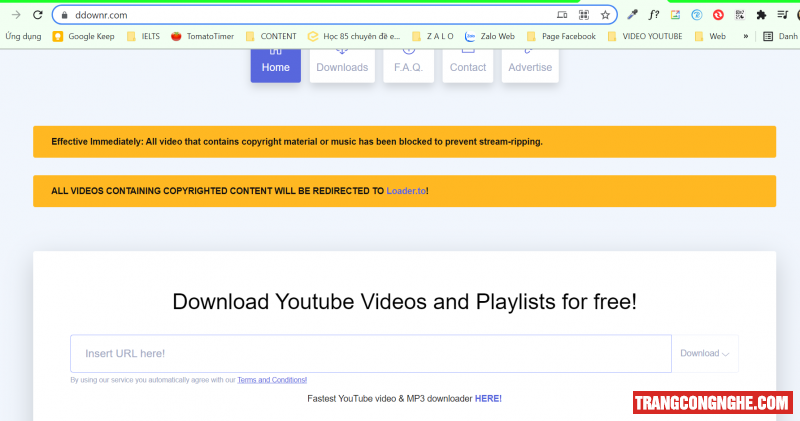This screenshot has height=421, width=800.
Task: Open the Contact tab
Action: [x=467, y=66]
